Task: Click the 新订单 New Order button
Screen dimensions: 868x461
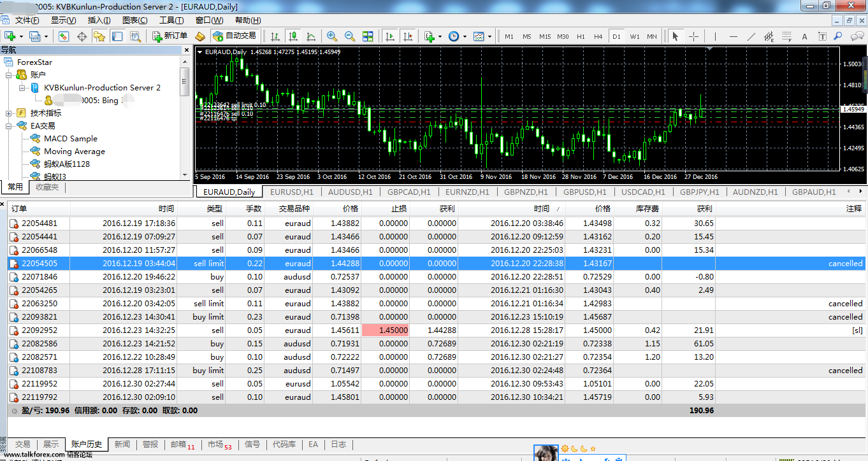Action: [170, 36]
